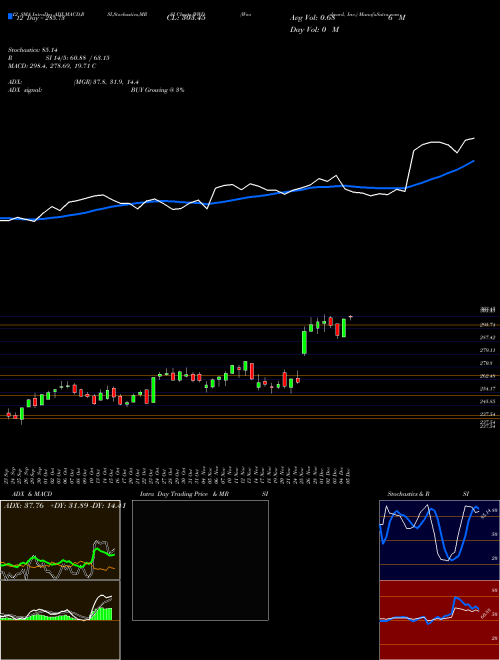Open the red RSI chart thumbnail

coord(439,620)
